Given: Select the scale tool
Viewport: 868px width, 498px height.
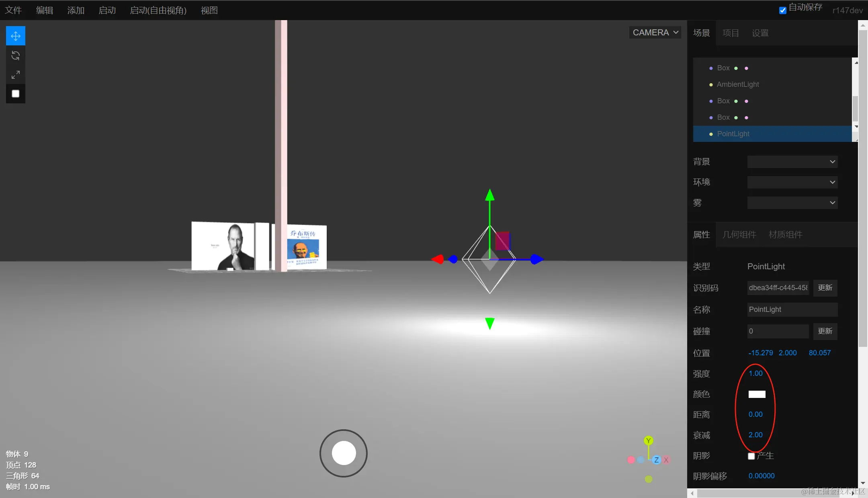Looking at the screenshot, I should 16,75.
